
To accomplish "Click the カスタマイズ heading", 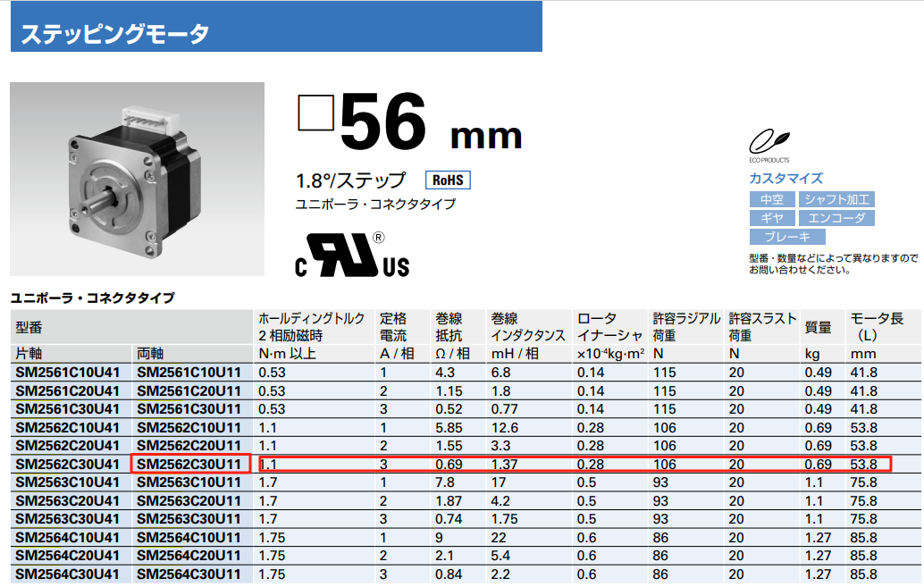I will [785, 178].
